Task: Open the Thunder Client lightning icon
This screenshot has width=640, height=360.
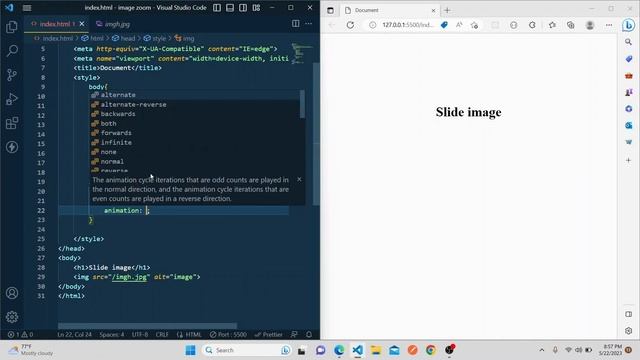Action: click(12, 147)
